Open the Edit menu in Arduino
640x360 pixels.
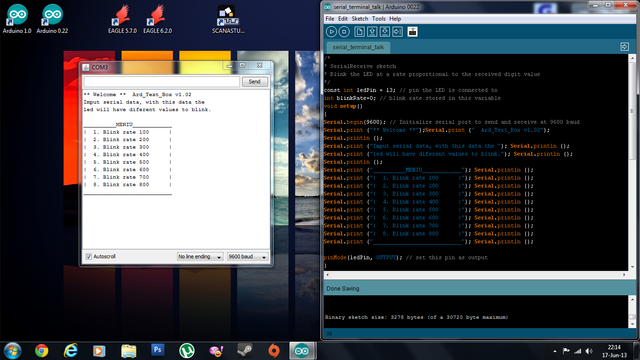pyautogui.click(x=343, y=19)
